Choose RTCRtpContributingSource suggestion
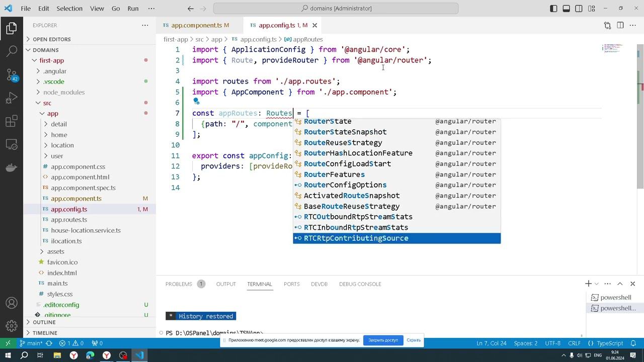This screenshot has width=644, height=362. click(x=396, y=238)
